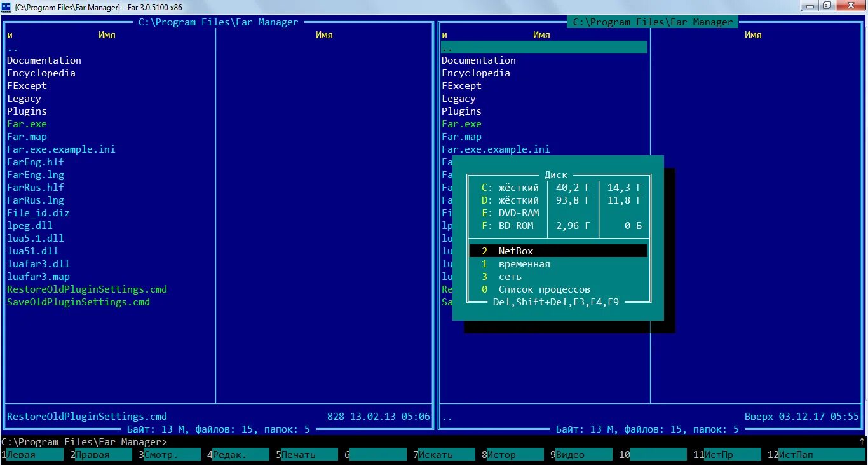This screenshot has height=465, width=868.
Task: Select lua5.1.dll in left panel
Action: coord(36,239)
